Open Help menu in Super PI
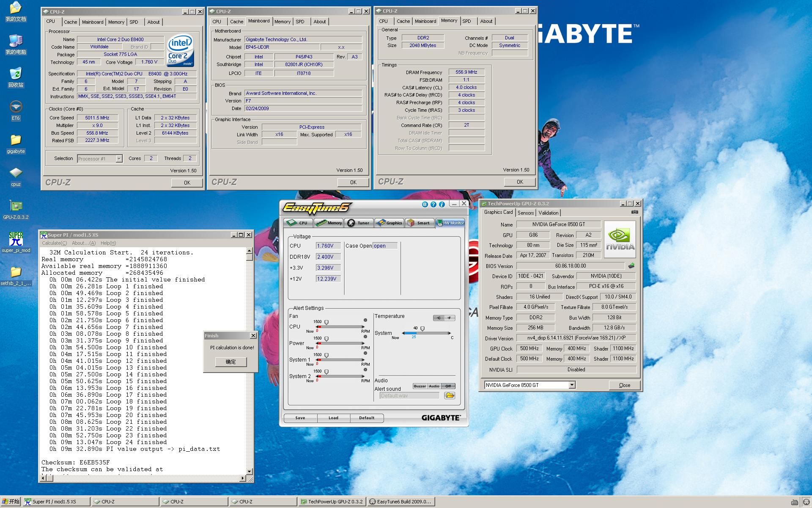This screenshot has width=812, height=508. point(108,243)
